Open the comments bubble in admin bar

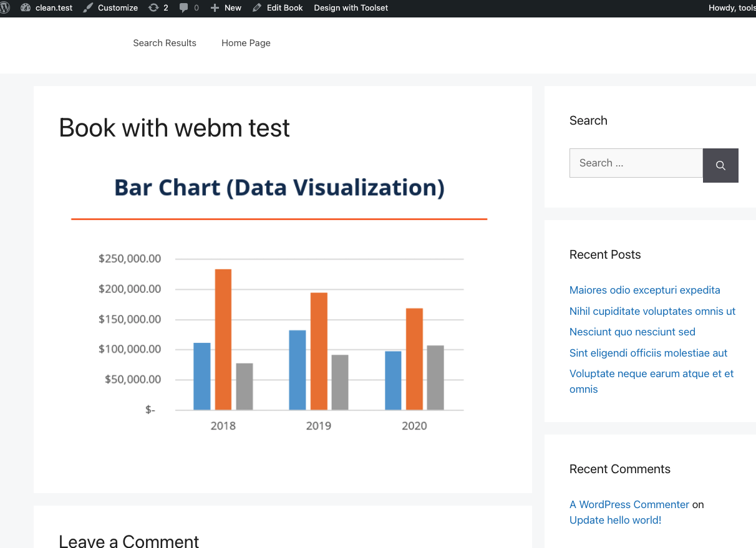(189, 8)
